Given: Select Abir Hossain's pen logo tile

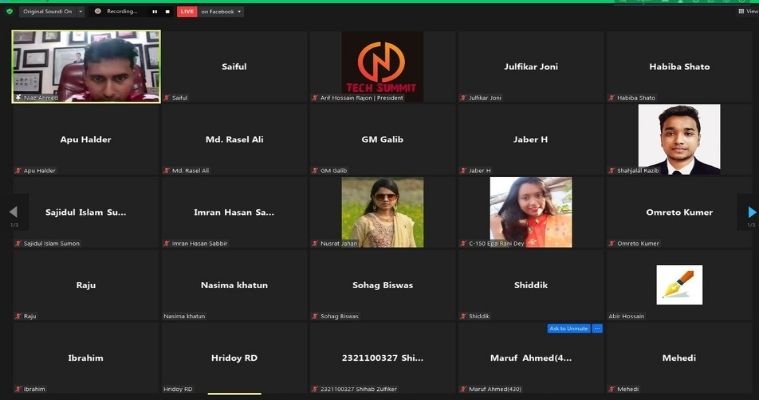Looking at the screenshot, I should 679,285.
